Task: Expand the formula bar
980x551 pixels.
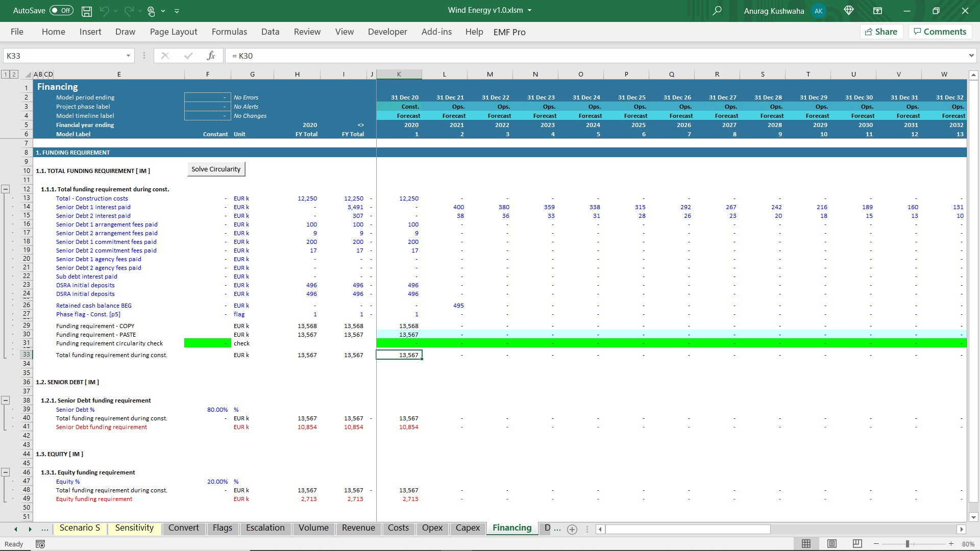Action: [x=971, y=56]
